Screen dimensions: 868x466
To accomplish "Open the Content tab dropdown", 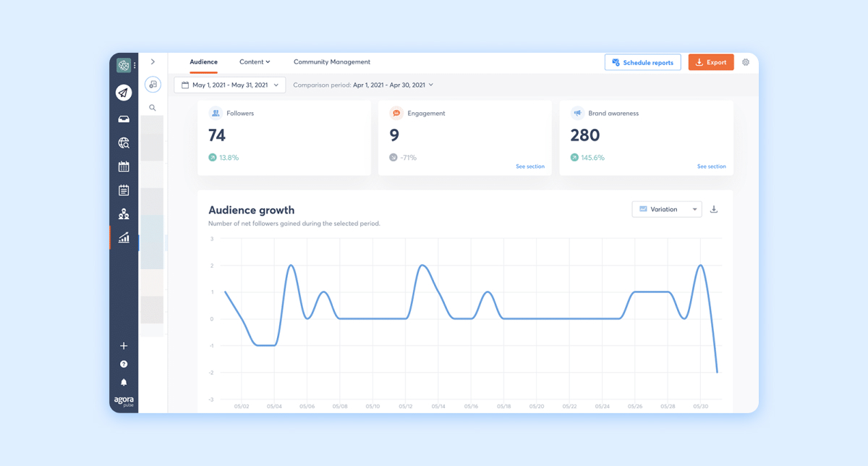I will tap(255, 62).
